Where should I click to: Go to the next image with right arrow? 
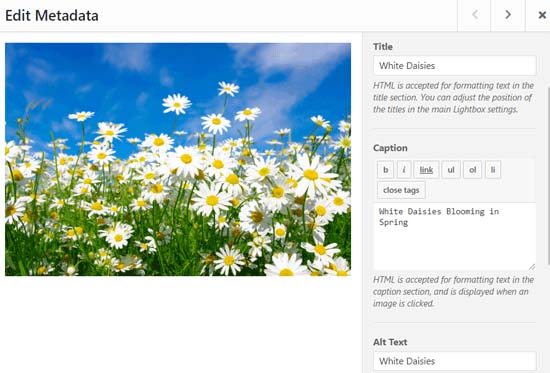(508, 15)
